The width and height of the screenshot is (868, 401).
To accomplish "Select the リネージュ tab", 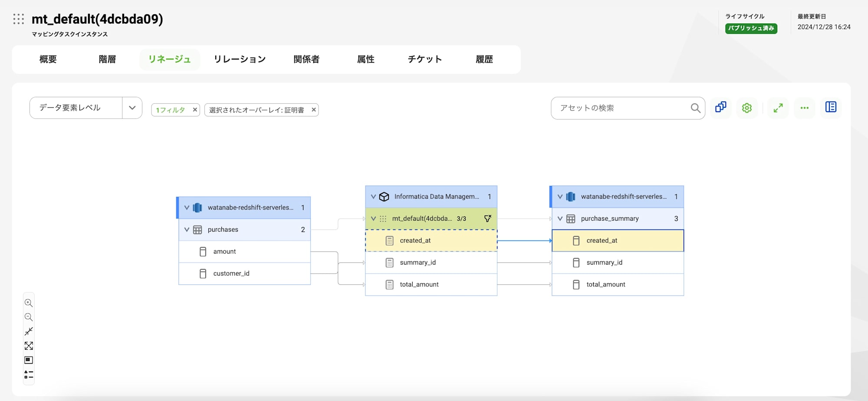I will click(170, 59).
